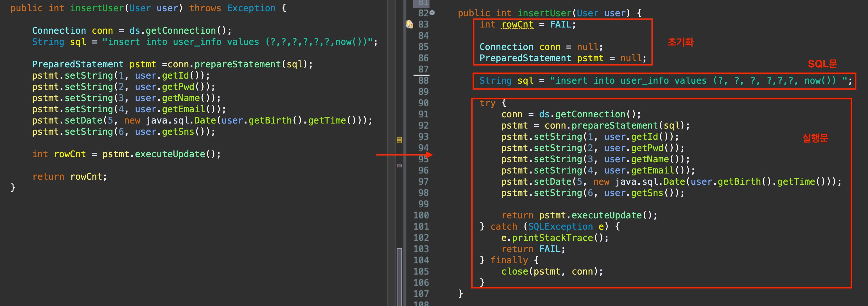Click the finally keyword on line 104

pos(509,260)
